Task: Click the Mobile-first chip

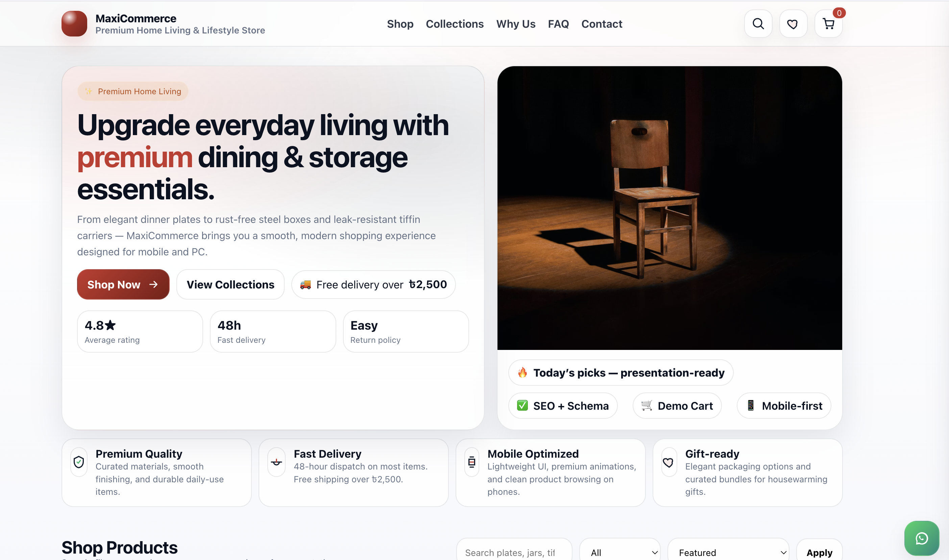Action: [784, 405]
